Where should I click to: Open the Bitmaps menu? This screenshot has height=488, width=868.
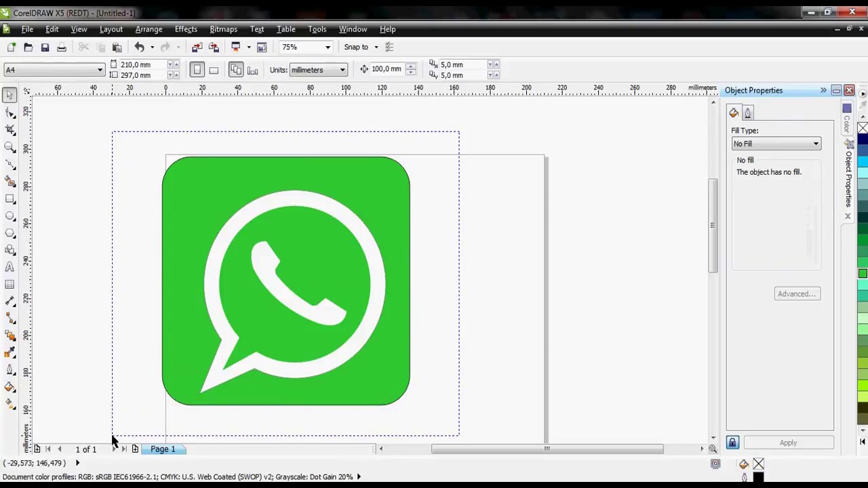(x=223, y=29)
